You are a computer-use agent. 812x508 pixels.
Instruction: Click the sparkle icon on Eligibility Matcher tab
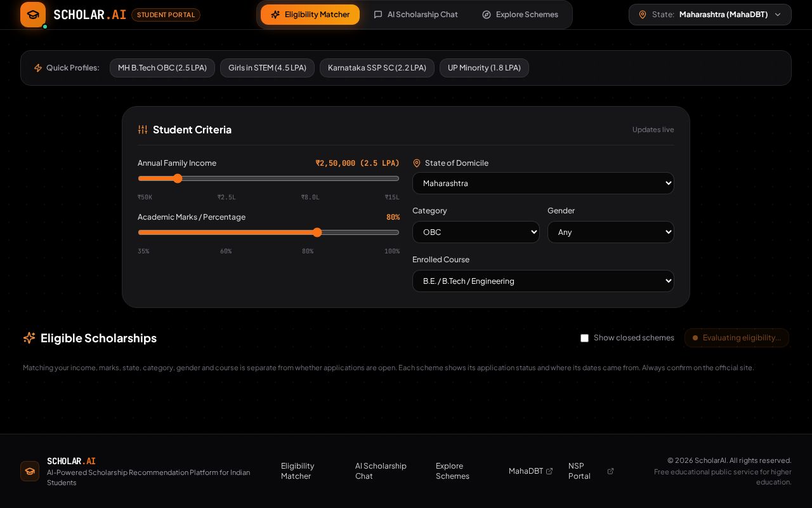point(275,15)
